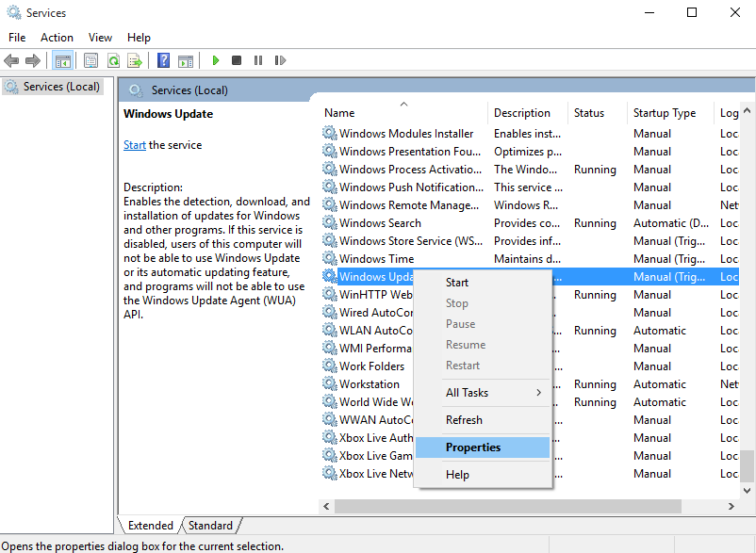Click the Running status of Windows Search

595,223
